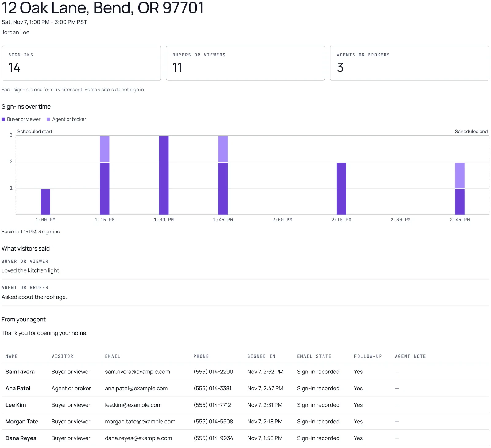Click the email morgan.tate@example.com
Viewport: 491px width, 448px height.
point(140,422)
